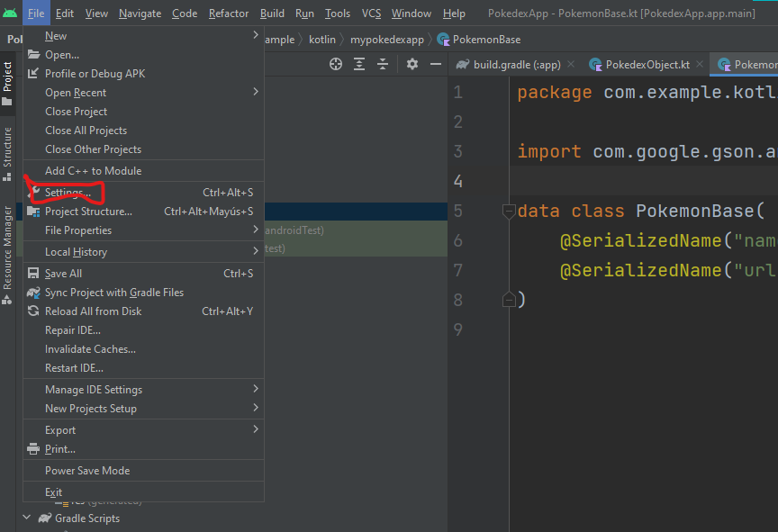The image size is (778, 532).
Task: Click Sync Project with Gradle Files
Action: pos(114,293)
